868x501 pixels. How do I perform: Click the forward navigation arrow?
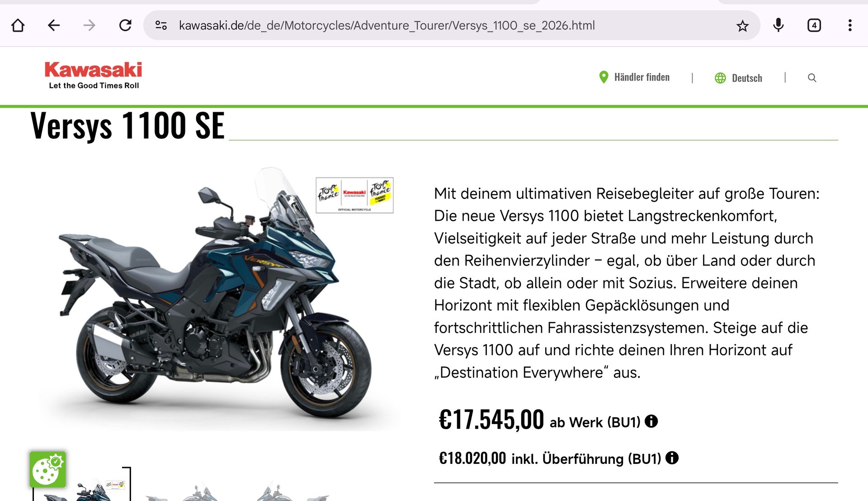tap(90, 25)
